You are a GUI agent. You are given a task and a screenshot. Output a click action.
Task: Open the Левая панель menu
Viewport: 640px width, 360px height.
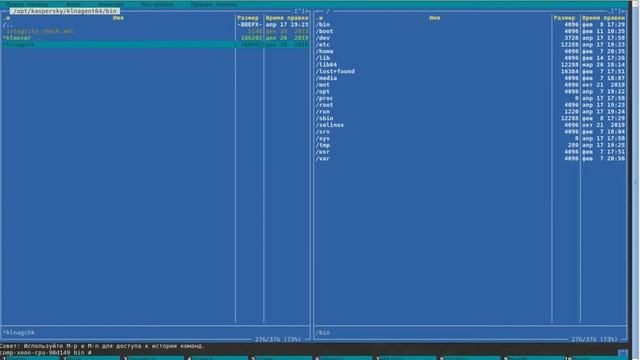click(x=26, y=4)
